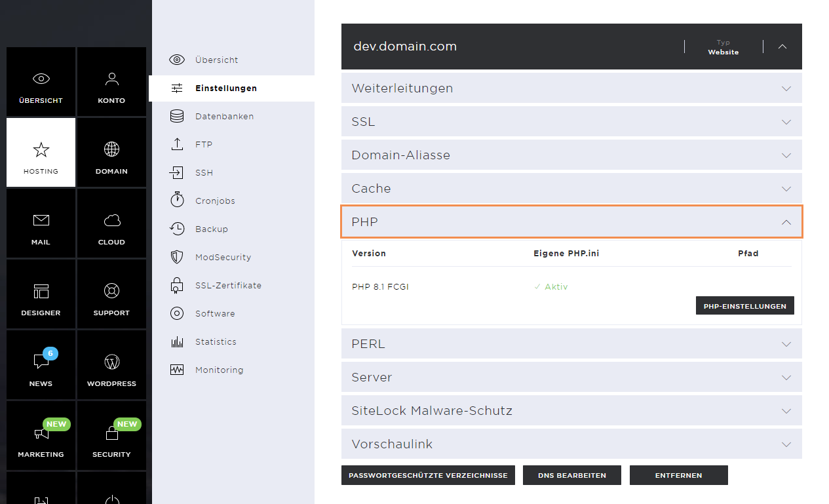829x504 pixels.
Task: Expand the SiteLock Malware-Schutz section
Action: (571, 411)
